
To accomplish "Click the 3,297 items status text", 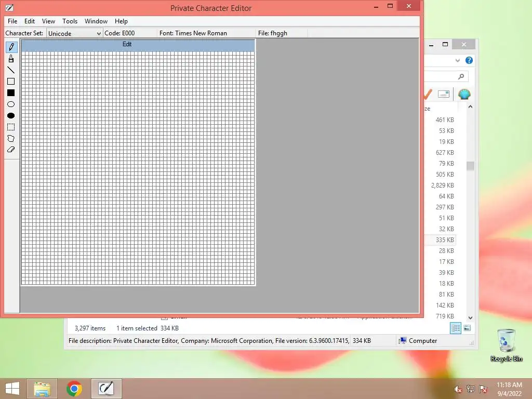I will [x=90, y=328].
